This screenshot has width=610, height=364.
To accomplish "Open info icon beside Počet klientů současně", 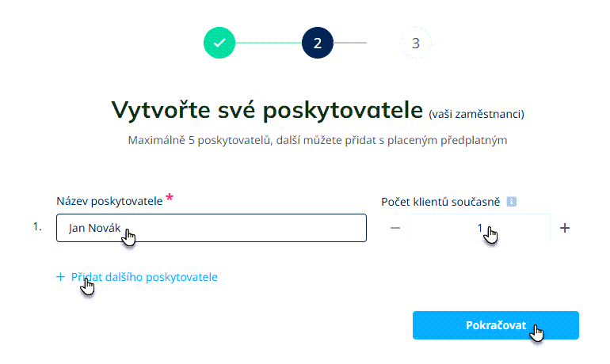I will pyautogui.click(x=511, y=202).
